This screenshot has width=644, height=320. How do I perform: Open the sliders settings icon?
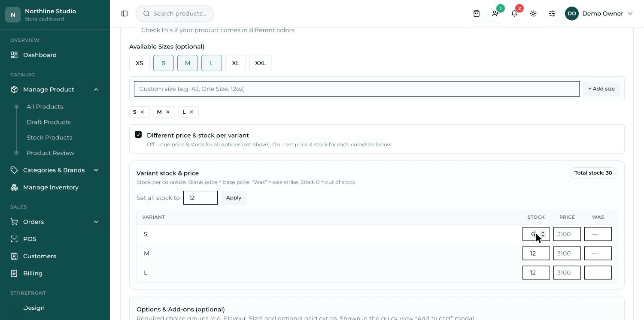pyautogui.click(x=552, y=14)
